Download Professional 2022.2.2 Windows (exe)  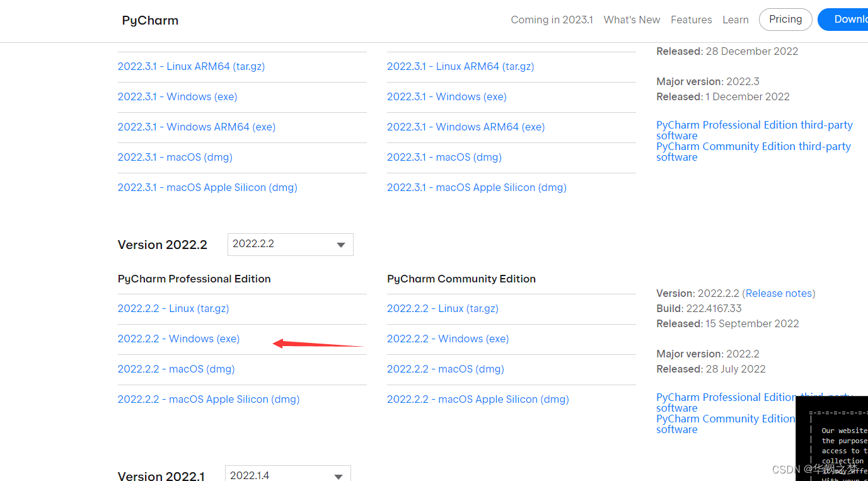178,339
